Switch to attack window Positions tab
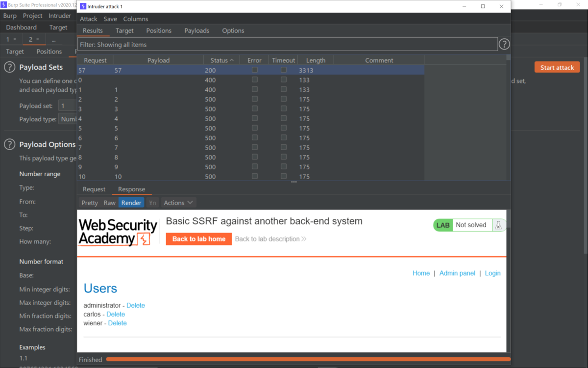 (159, 30)
